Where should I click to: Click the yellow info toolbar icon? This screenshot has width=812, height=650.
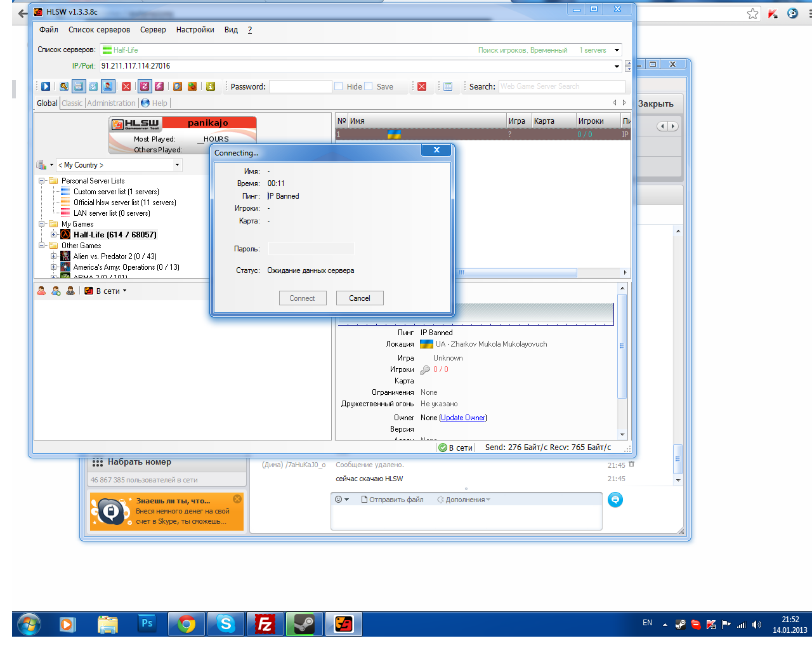pos(211,86)
